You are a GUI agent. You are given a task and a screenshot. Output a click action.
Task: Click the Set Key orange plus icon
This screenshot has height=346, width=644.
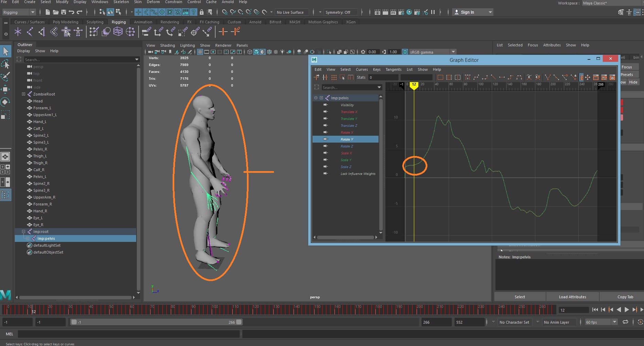click(223, 32)
